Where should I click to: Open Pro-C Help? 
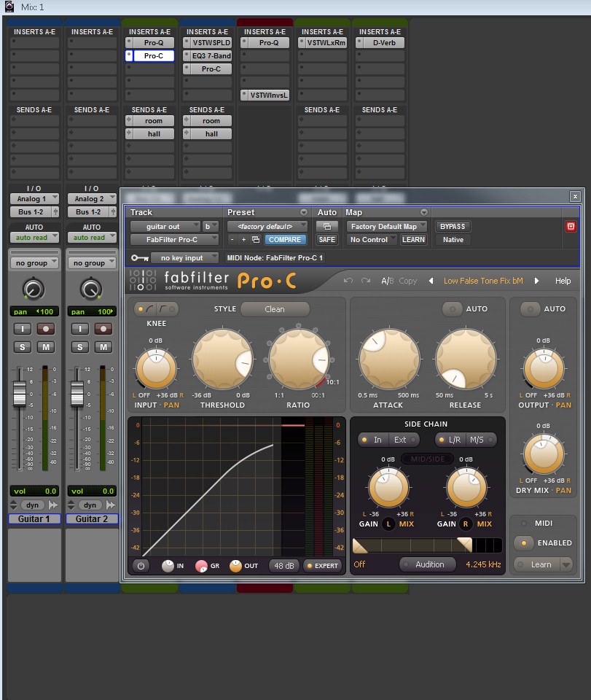coord(563,281)
